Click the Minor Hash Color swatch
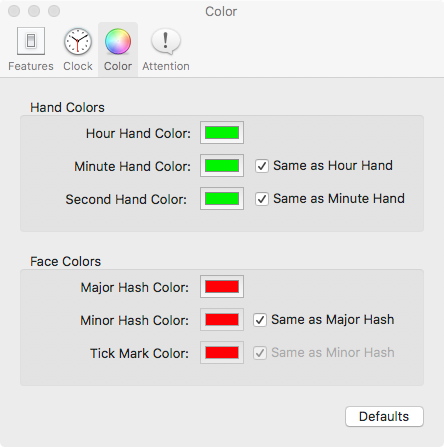Screen dimensions: 444x447 (222, 320)
